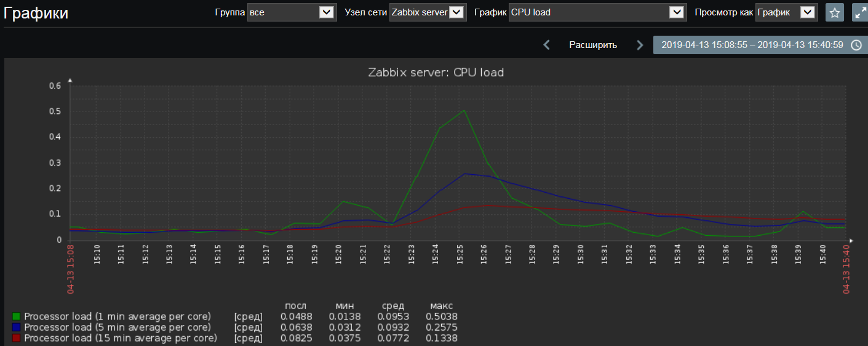
Task: Click the clock icon beside date range
Action: [x=856, y=45]
